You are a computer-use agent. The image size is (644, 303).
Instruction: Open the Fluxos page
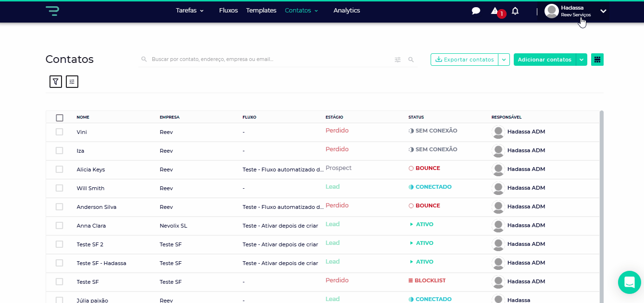click(x=228, y=11)
